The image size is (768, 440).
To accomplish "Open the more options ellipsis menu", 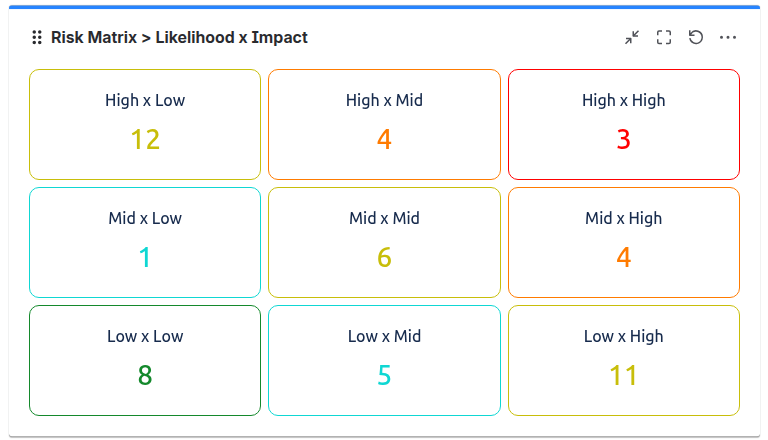I will [728, 38].
